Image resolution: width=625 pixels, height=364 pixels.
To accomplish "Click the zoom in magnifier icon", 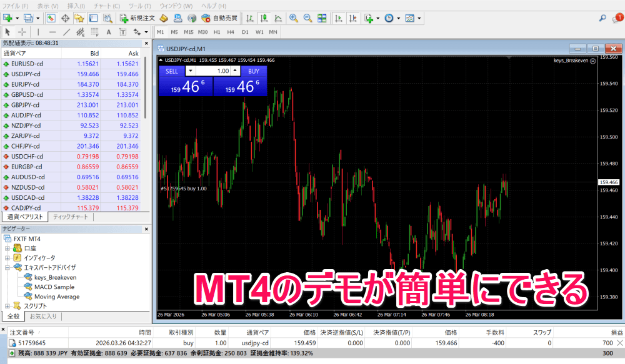I will pyautogui.click(x=294, y=18).
